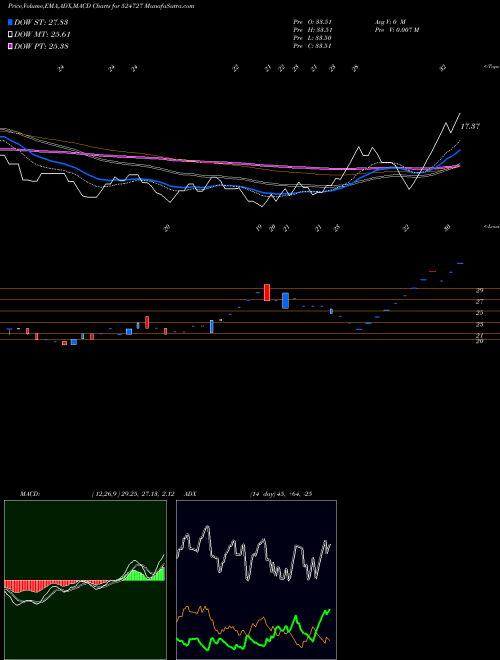500x660 pixels.
Task: Click the blue DOW ST legend swatch
Action: 10,22
